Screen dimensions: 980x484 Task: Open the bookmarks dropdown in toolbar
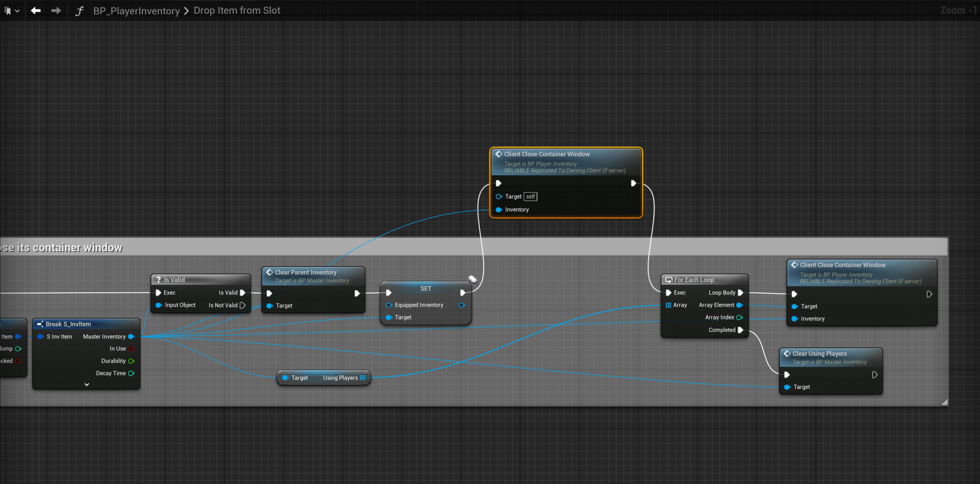click(12, 11)
